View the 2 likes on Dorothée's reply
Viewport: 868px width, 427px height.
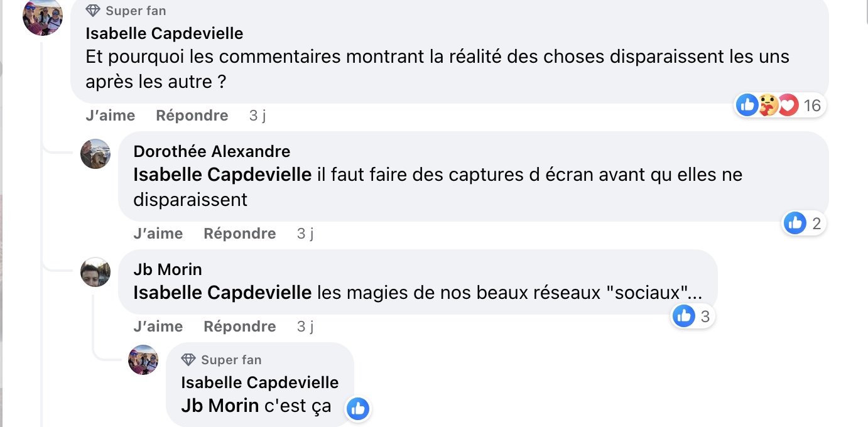(x=805, y=223)
